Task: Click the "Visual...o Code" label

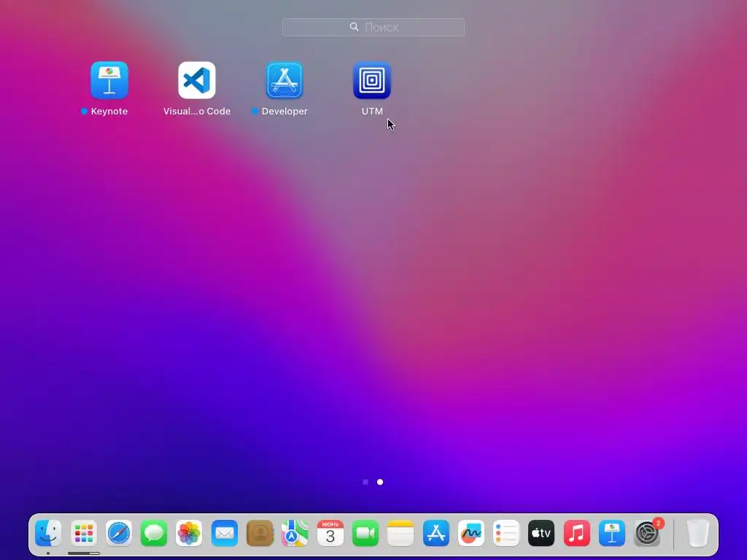Action: [x=197, y=111]
